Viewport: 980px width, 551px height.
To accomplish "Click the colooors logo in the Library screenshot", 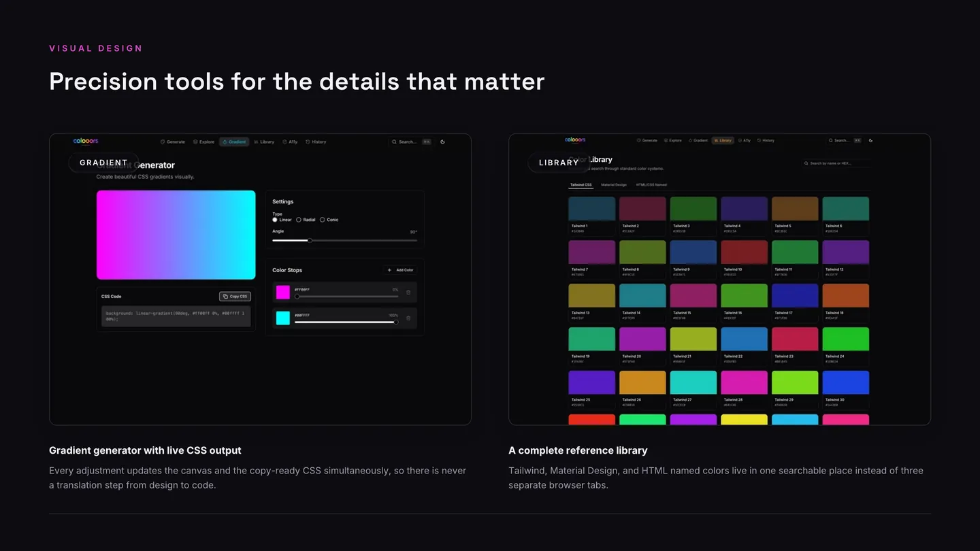I will [575, 140].
